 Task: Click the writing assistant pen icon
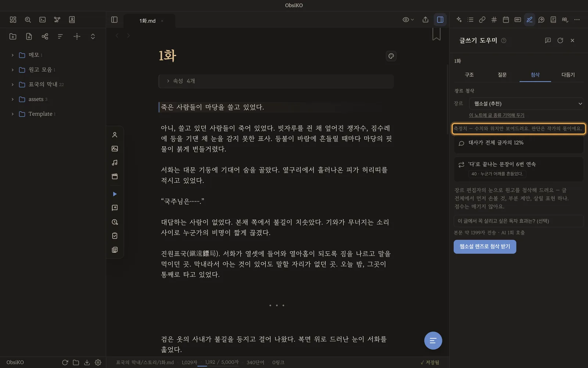tap(530, 20)
